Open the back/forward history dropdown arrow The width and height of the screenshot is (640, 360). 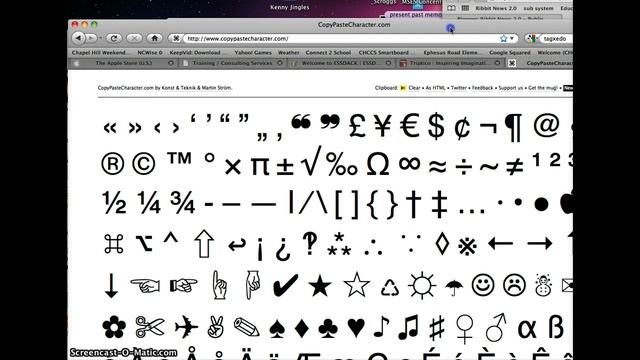(x=100, y=38)
